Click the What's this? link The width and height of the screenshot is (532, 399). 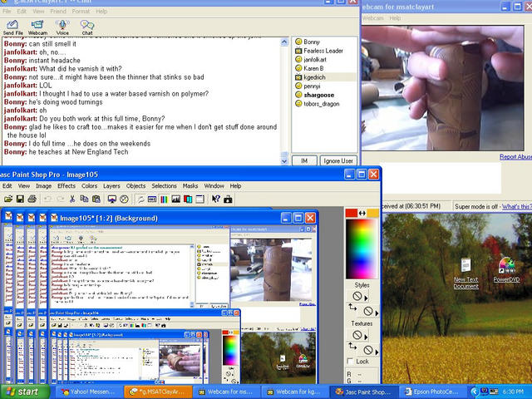pos(517,206)
